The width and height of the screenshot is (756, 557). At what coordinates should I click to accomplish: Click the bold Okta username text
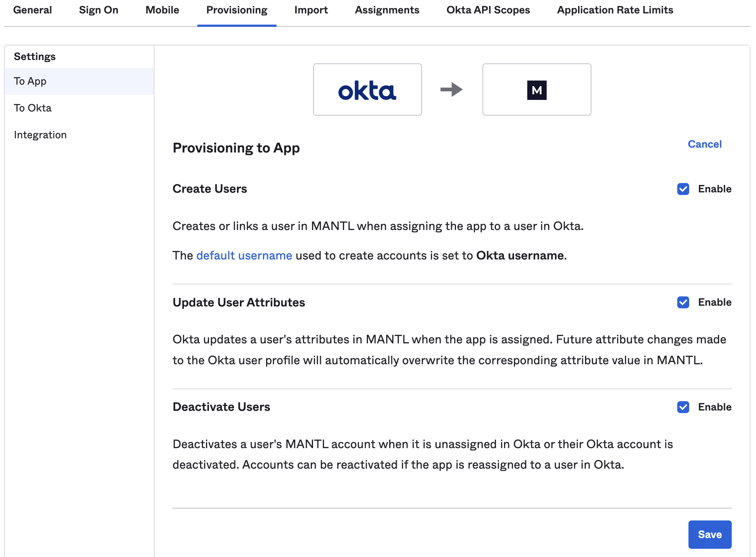point(521,256)
